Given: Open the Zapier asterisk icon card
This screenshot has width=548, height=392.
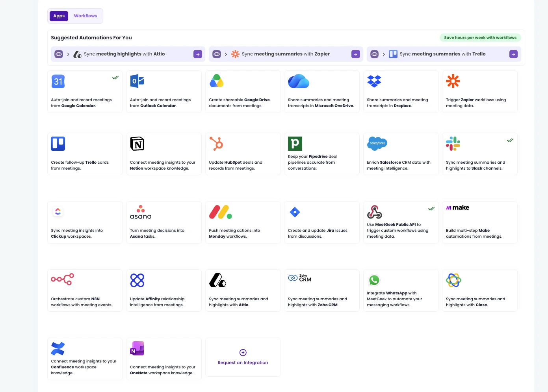Looking at the screenshot, I should pyautogui.click(x=453, y=81).
